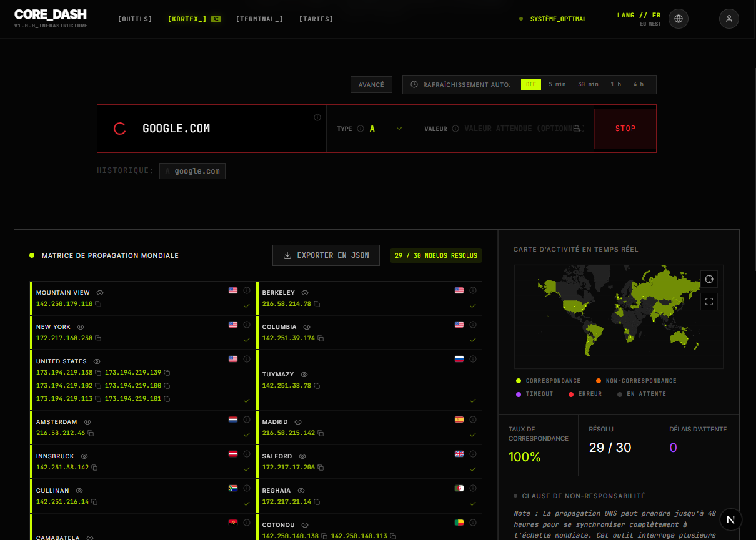Toggle visibility eye for Mountain View
The width and height of the screenshot is (756, 540).
pyautogui.click(x=100, y=293)
